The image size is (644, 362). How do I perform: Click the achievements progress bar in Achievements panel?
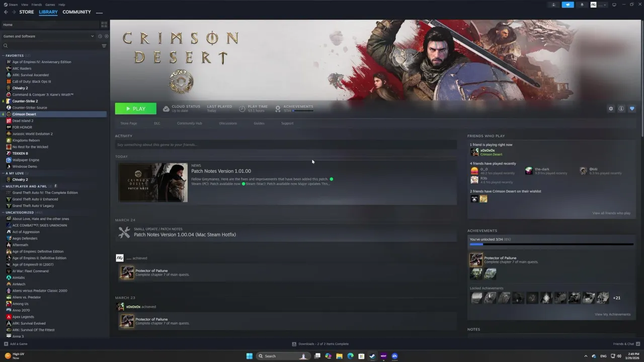pyautogui.click(x=551, y=244)
